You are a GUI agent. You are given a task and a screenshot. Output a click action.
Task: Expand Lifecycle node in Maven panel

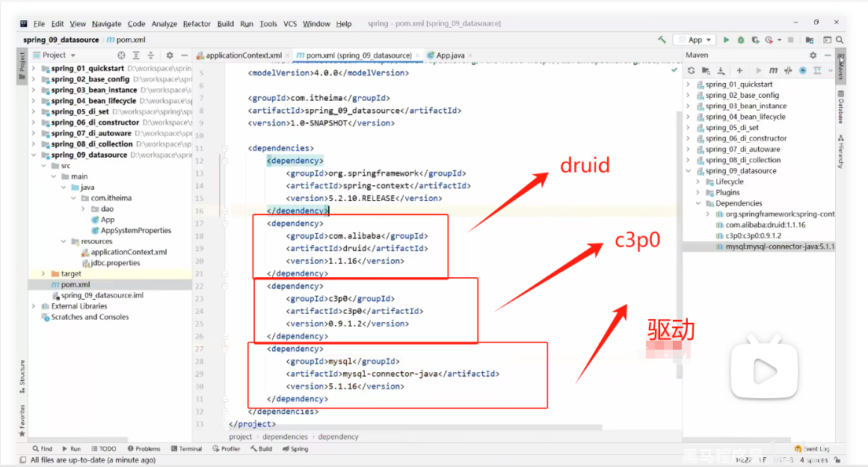point(698,182)
